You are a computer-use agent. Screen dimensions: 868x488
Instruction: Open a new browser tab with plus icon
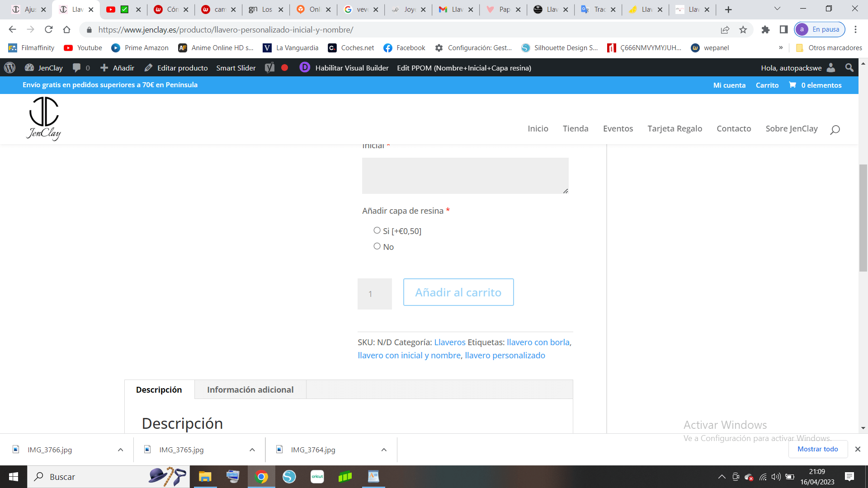tap(728, 9)
